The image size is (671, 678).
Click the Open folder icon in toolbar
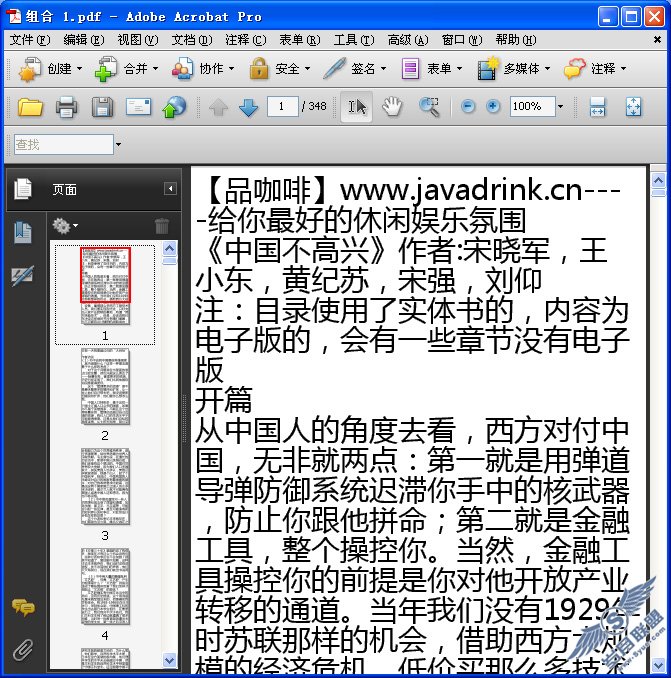[30, 107]
